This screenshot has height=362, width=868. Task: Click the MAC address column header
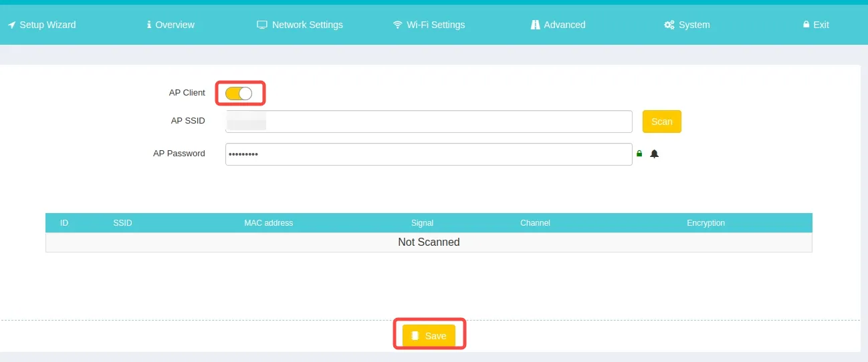point(268,223)
